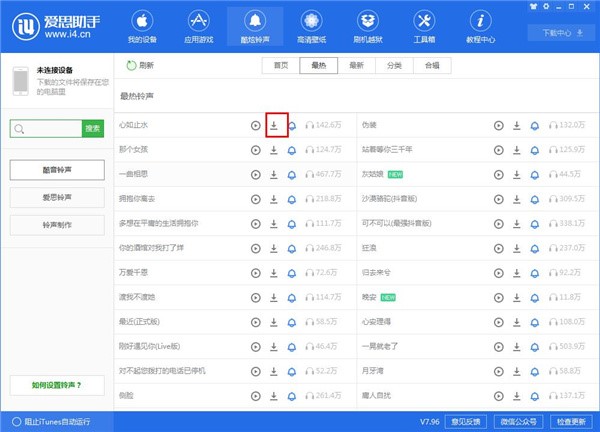Click the ringtone search input field
This screenshot has width=600, height=432.
pyautogui.click(x=46, y=129)
